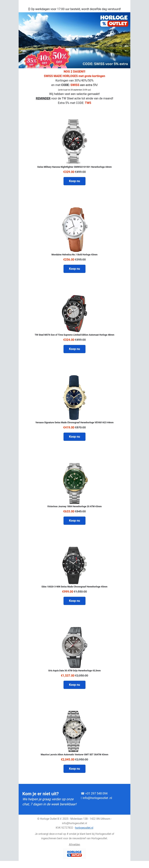Open the Swiss Military Hanowa Nightflighter watch image
149x868 pixels.
click(x=74, y=141)
